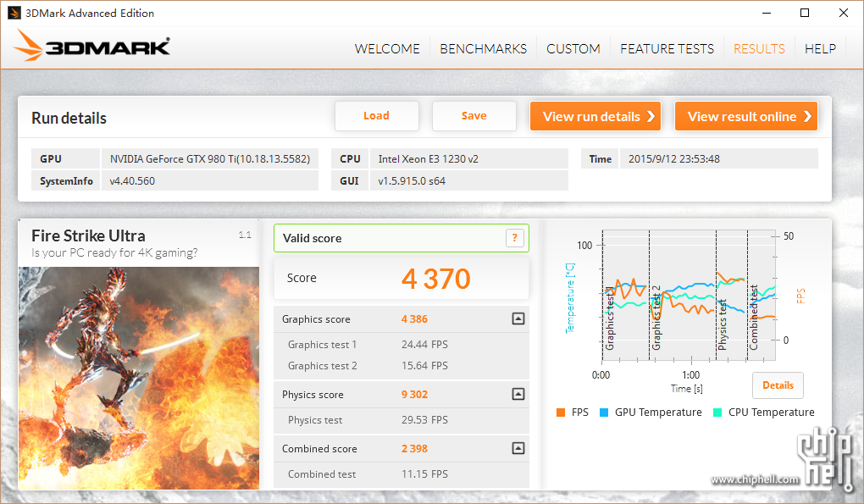The height and width of the screenshot is (504, 864).
Task: Click the Fire Strike Ultra title
Action: point(88,235)
